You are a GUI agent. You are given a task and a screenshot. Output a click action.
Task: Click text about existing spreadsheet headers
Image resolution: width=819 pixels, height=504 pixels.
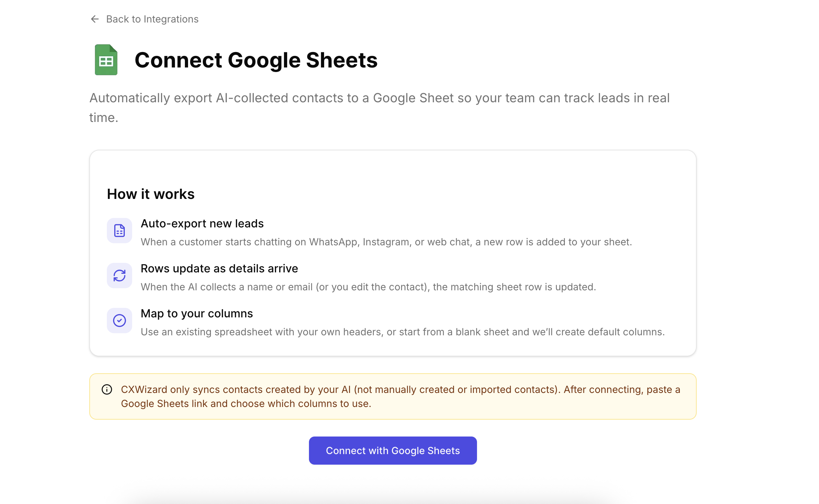point(403,332)
